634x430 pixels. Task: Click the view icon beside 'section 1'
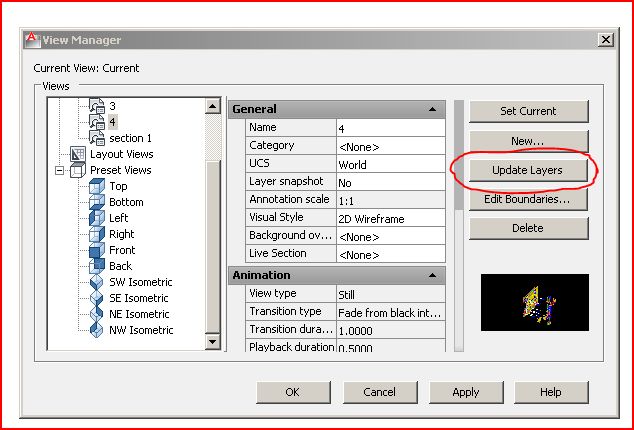coord(97,138)
